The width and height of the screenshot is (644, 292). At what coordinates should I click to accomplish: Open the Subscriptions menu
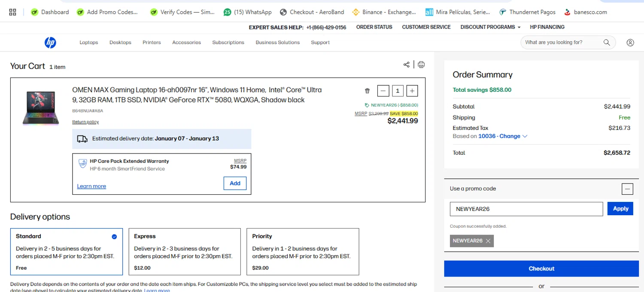[x=228, y=42]
